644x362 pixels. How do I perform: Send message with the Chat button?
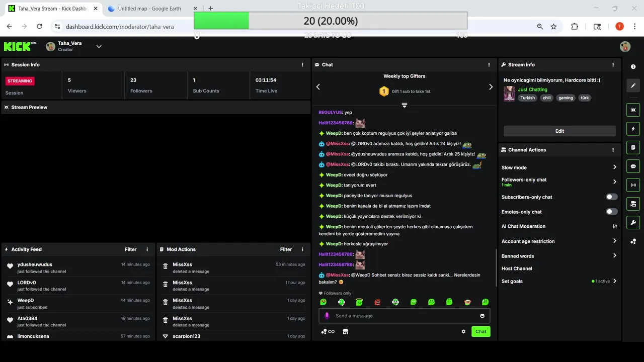pos(480,331)
